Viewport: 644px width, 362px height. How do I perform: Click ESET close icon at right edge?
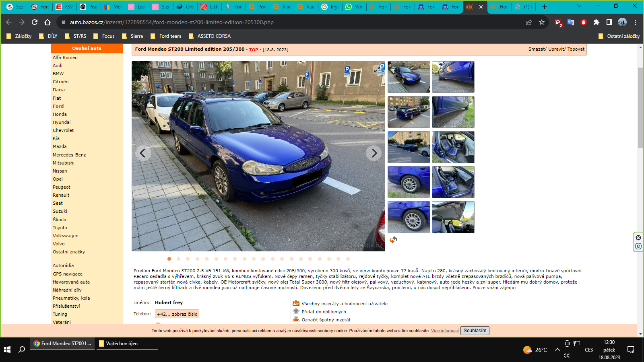638,238
